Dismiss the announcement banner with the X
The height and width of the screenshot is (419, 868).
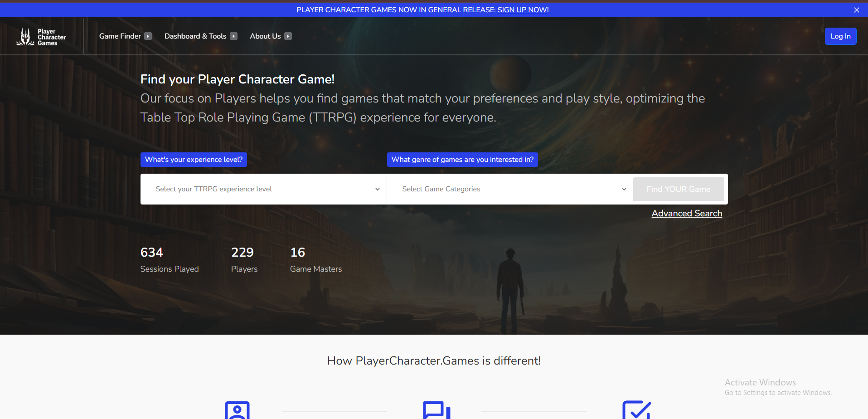856,10
